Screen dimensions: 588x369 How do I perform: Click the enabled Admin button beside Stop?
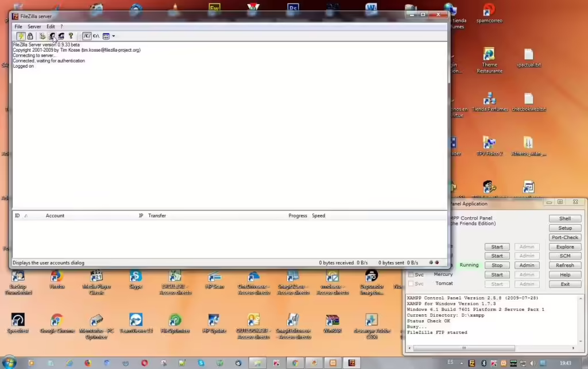(527, 265)
